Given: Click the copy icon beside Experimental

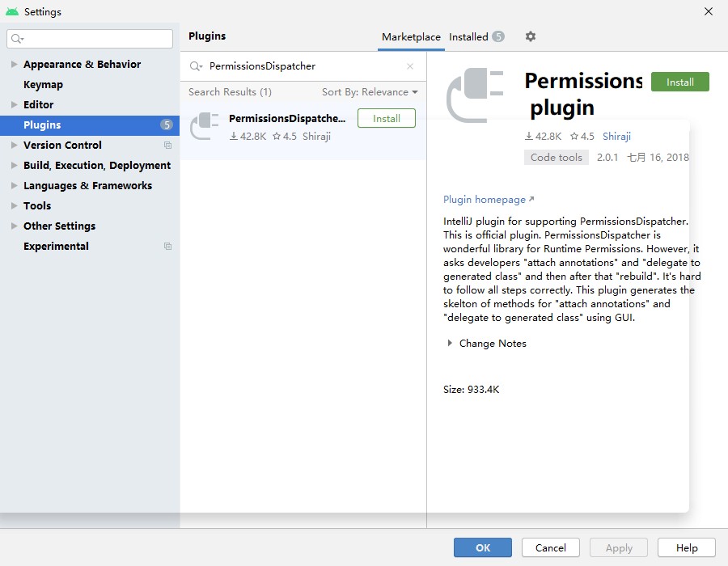Looking at the screenshot, I should coord(167,247).
